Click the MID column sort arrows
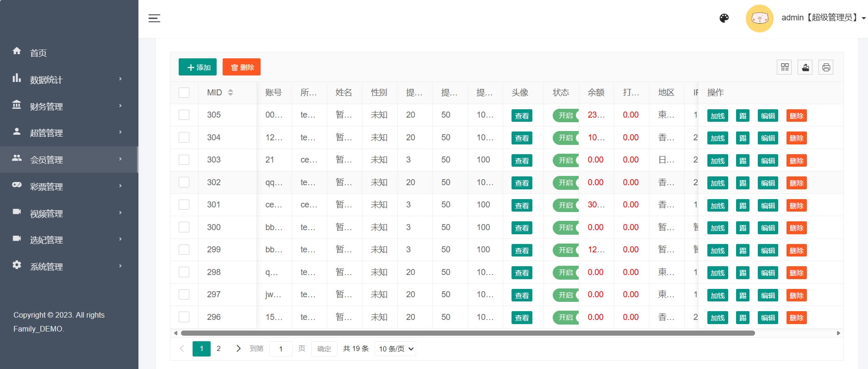This screenshot has height=369, width=868. [231, 93]
